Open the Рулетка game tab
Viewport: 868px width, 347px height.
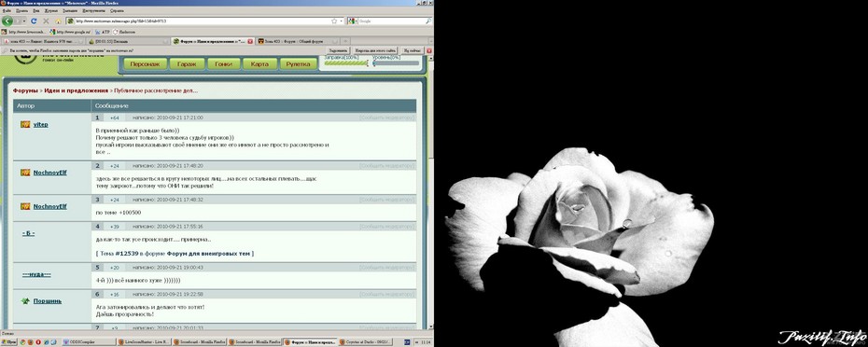299,64
